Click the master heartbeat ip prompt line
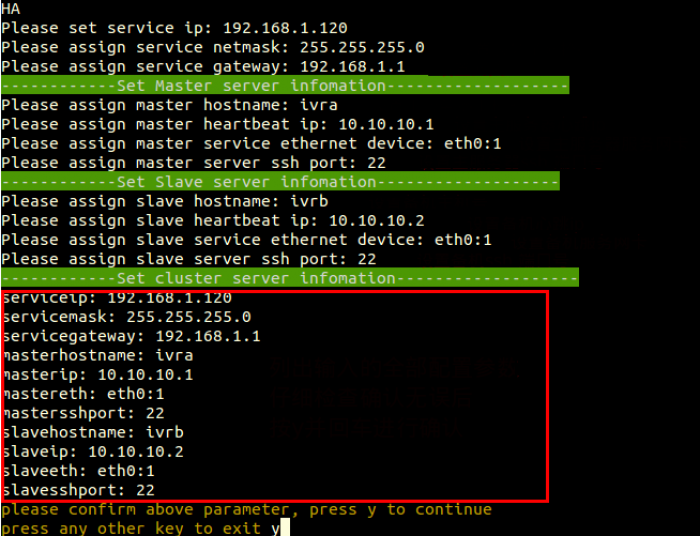This screenshot has width=700, height=536. click(x=217, y=124)
